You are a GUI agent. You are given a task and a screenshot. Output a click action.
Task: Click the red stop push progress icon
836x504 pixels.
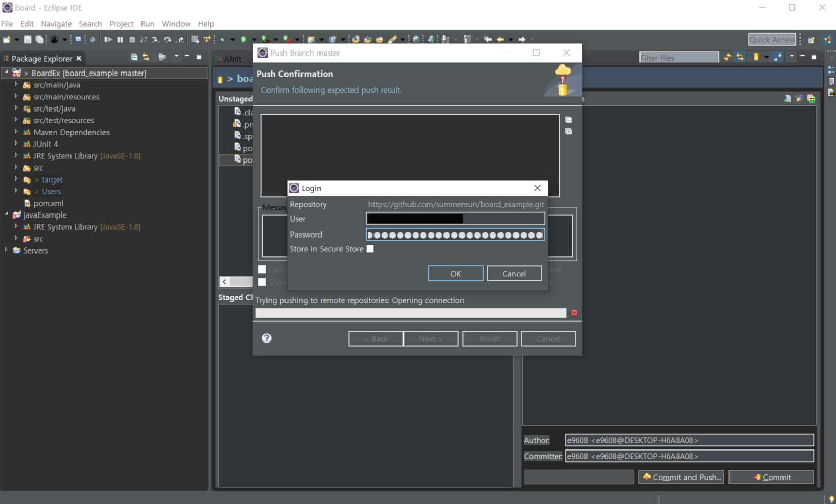[x=574, y=313]
